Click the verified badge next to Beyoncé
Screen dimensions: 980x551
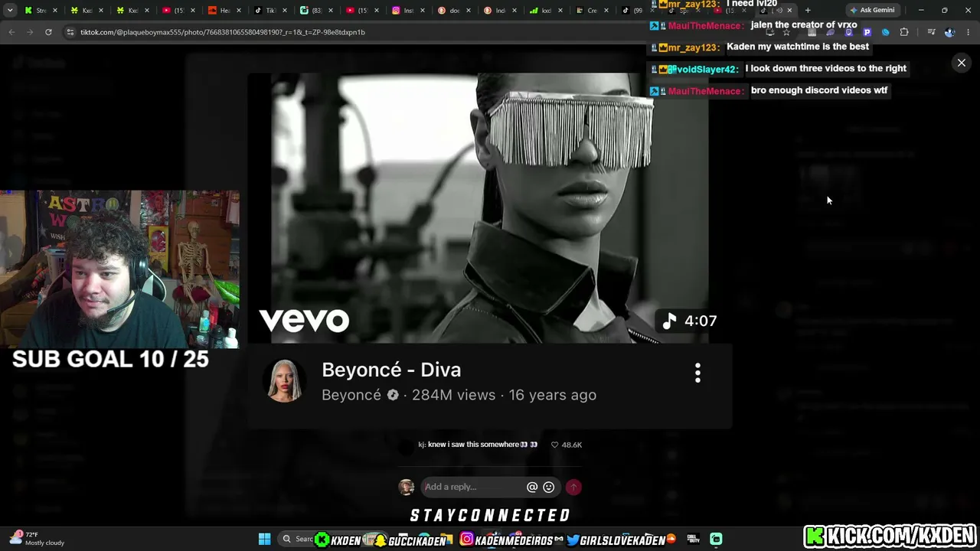(393, 395)
